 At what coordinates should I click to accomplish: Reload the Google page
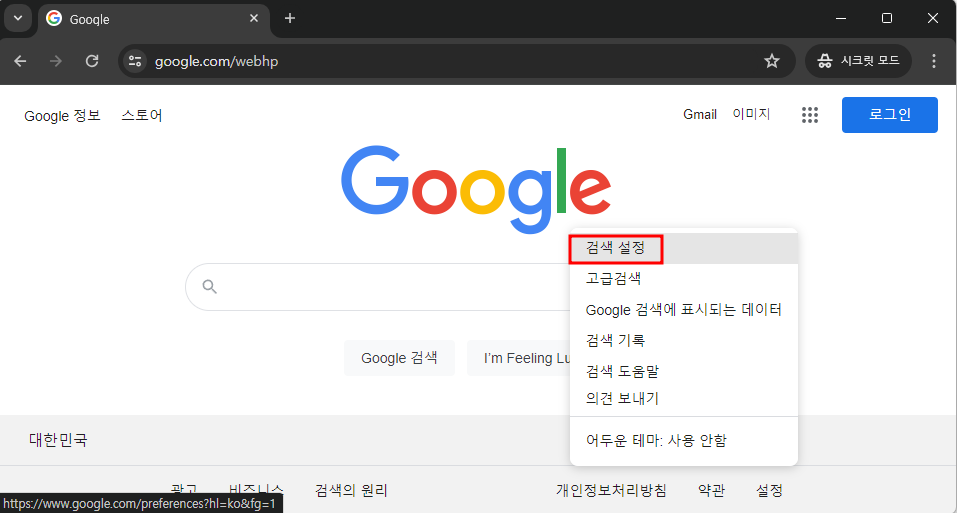click(92, 61)
